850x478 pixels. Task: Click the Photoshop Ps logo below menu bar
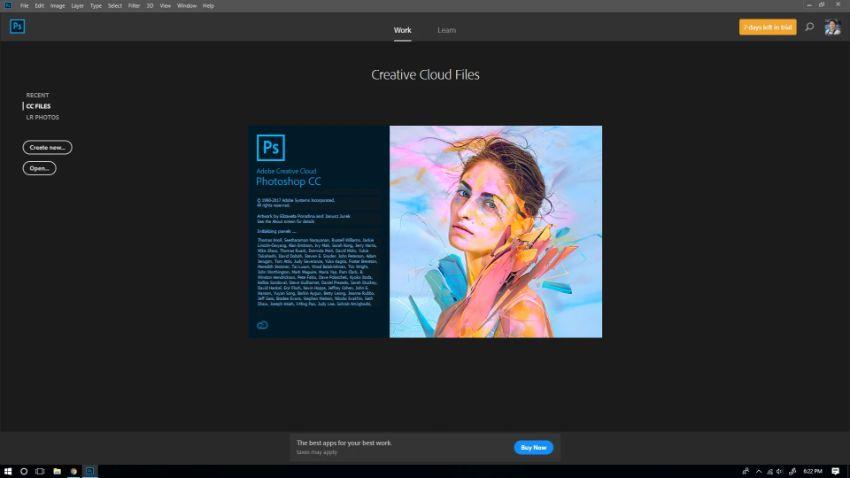click(x=17, y=26)
